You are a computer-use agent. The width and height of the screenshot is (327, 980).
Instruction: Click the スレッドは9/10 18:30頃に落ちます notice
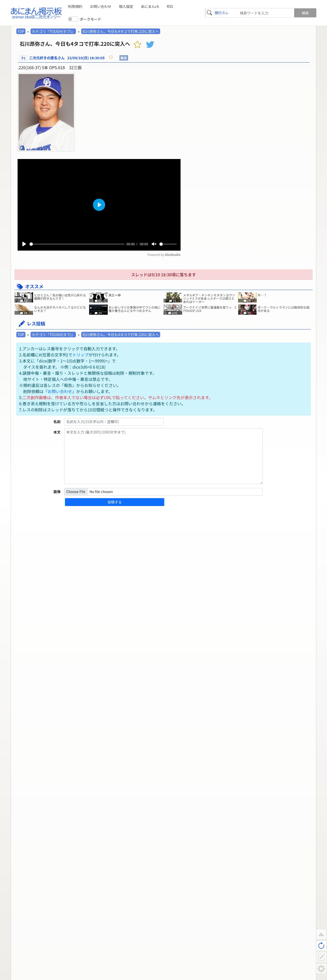(x=163, y=275)
